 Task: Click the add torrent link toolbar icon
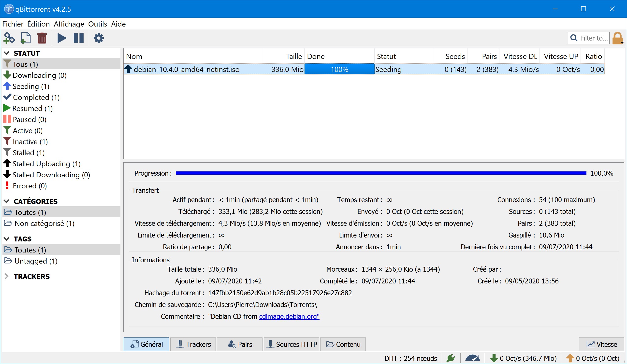[x=9, y=38]
